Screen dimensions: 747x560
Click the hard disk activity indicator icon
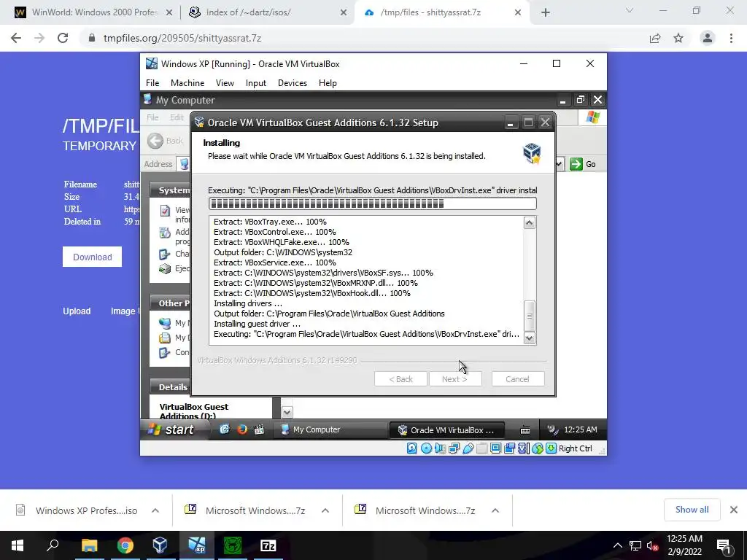point(412,448)
